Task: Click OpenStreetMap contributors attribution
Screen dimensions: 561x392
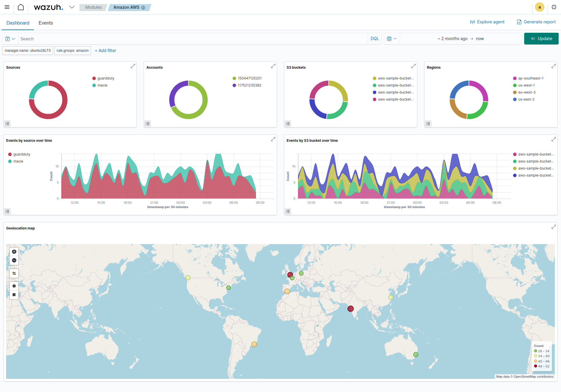Action: (x=533, y=377)
